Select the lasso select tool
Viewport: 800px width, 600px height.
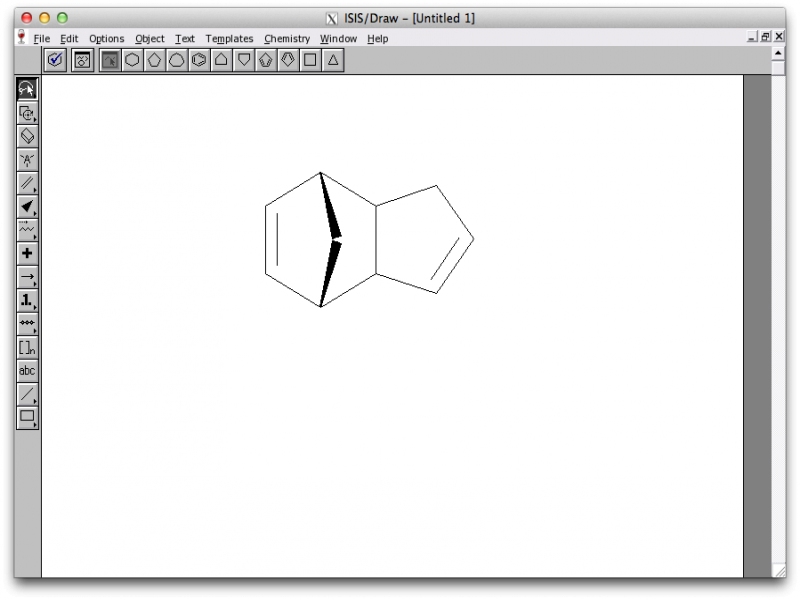tap(27, 89)
